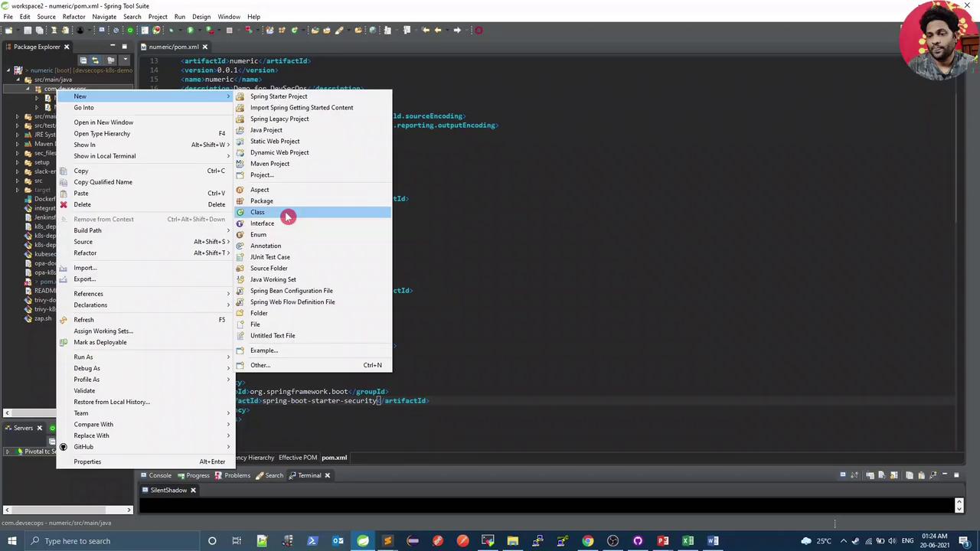Collapse the src/main/java tree node
Screen dimensions: 980x551
point(18,80)
